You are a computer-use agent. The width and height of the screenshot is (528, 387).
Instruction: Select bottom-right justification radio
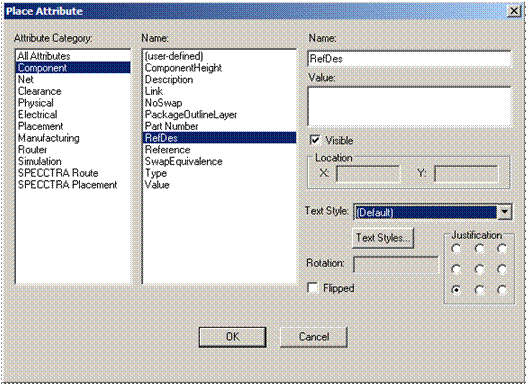click(x=502, y=290)
